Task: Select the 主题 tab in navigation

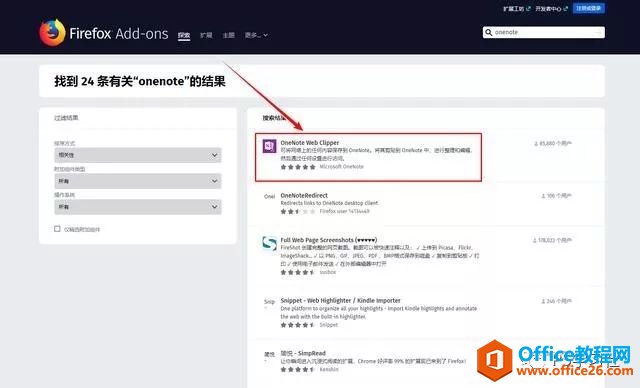Action: (229, 35)
